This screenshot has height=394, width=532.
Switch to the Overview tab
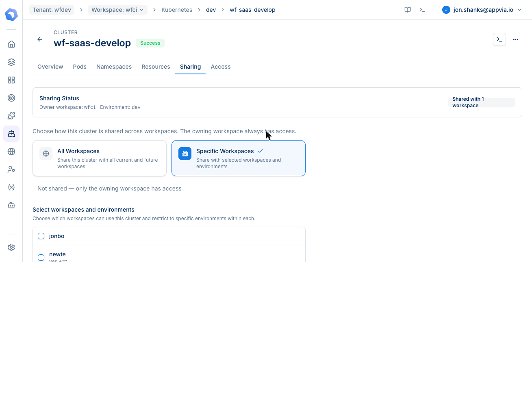tap(50, 67)
